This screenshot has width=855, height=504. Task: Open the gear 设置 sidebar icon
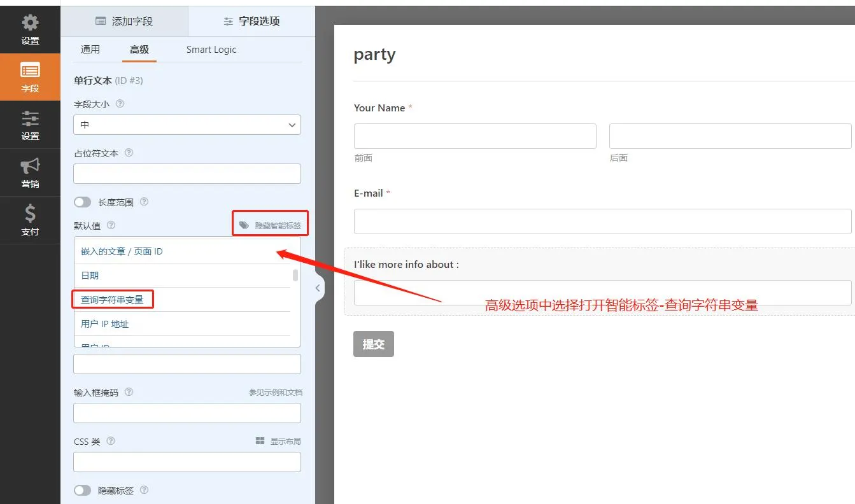pos(30,29)
